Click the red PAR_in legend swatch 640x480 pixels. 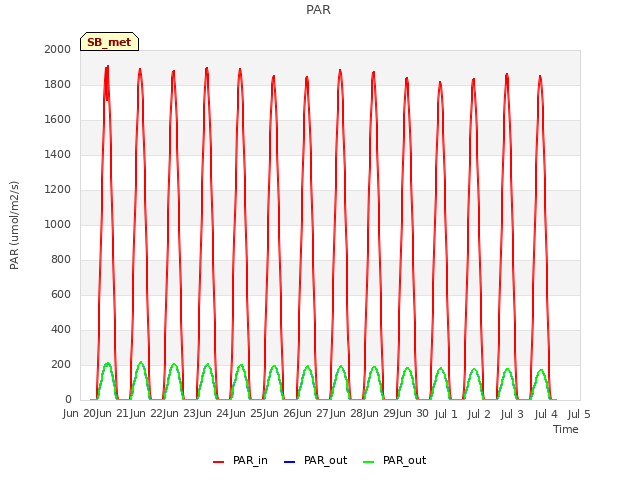[x=218, y=462]
